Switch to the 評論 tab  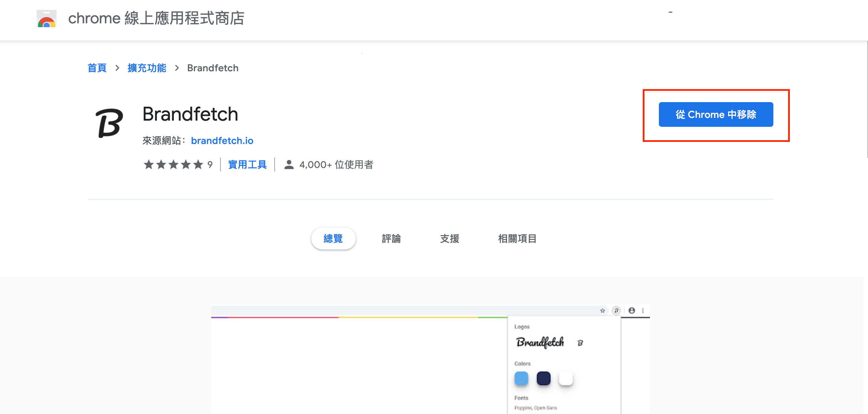coord(391,239)
